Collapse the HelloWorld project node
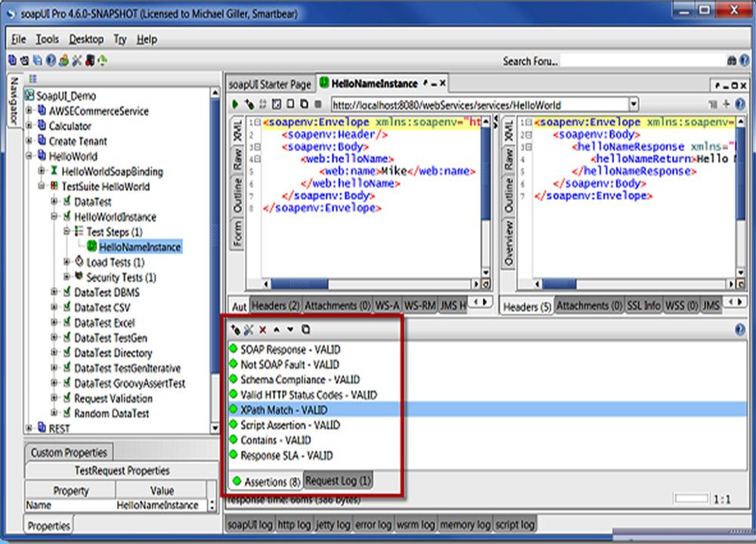The height and width of the screenshot is (544, 756). 29,156
